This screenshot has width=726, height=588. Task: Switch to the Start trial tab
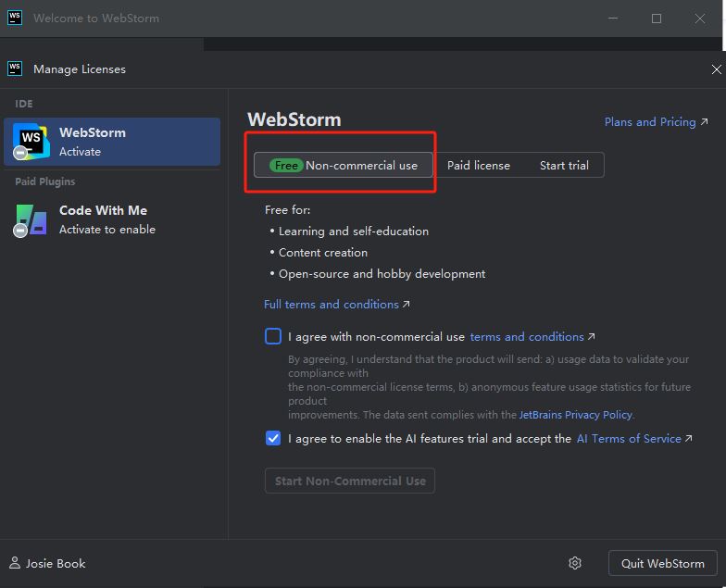tap(564, 165)
